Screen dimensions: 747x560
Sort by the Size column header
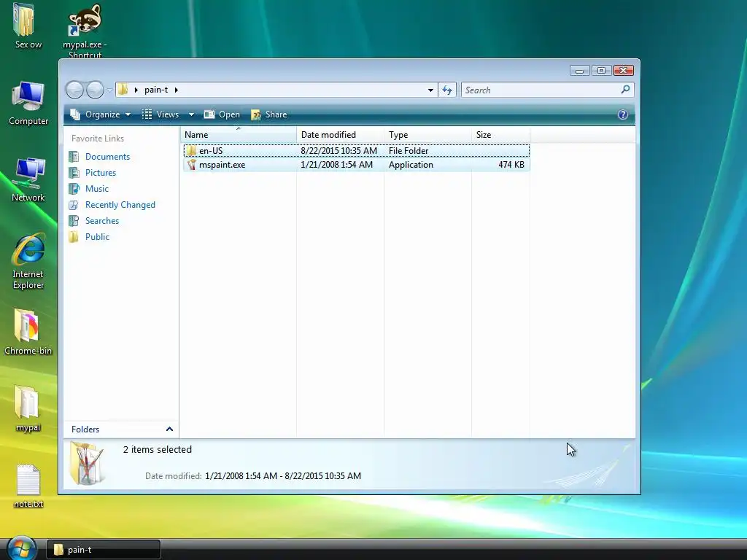tap(500, 135)
